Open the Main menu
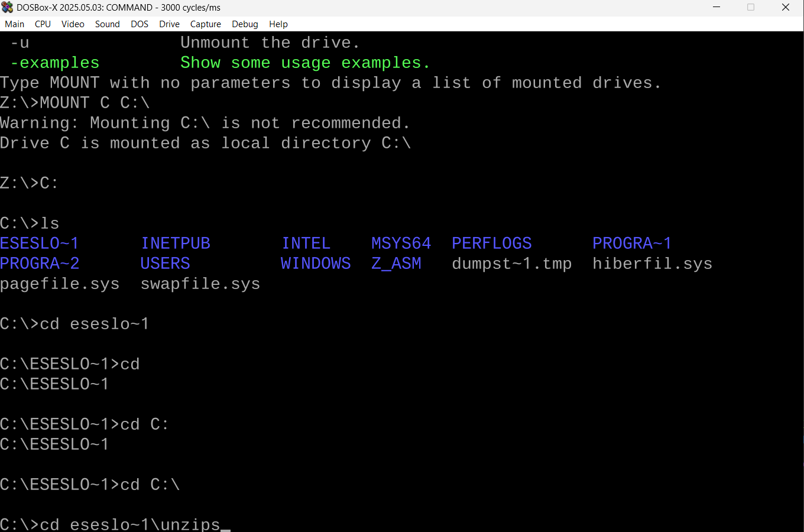The height and width of the screenshot is (532, 804). [15, 24]
